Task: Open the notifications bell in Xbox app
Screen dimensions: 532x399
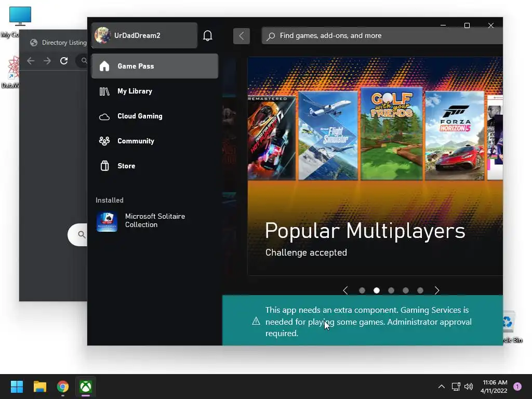Action: point(207,36)
